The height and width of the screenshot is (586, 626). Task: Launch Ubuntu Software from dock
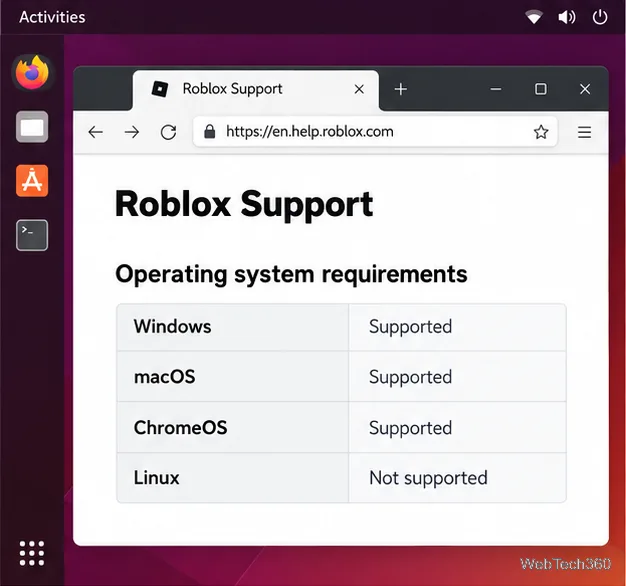coord(32,181)
